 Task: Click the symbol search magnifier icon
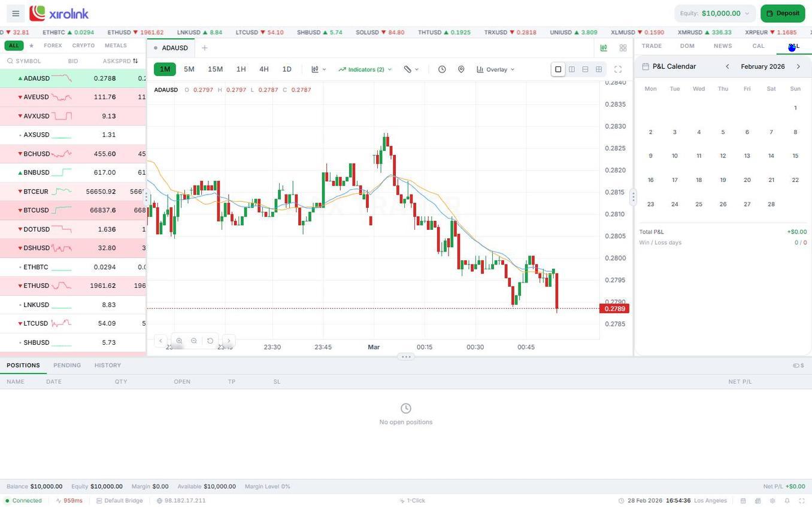click(10, 61)
